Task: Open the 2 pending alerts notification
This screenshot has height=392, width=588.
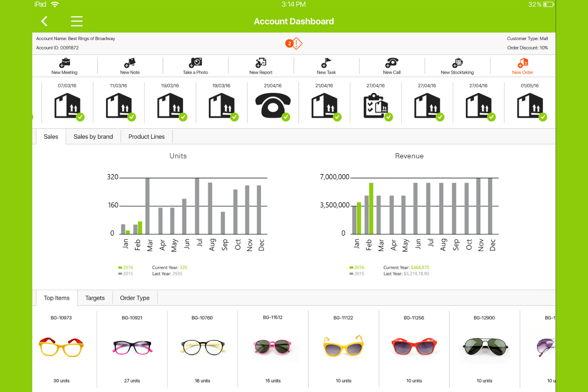Action: (x=294, y=44)
